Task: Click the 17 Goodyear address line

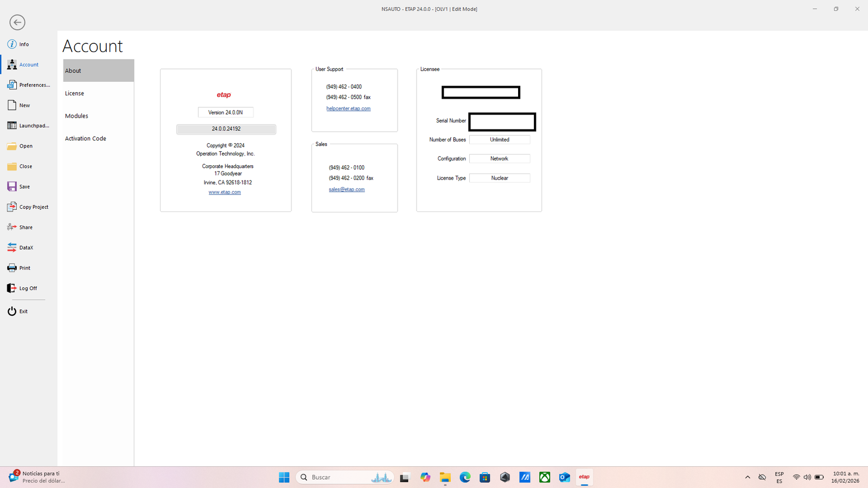Action: [228, 174]
